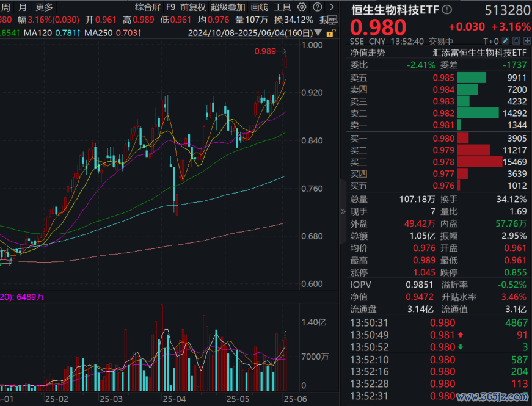Click the info icon beside 恒生生物科技ETF
The width and height of the screenshot is (532, 406).
(447, 10)
